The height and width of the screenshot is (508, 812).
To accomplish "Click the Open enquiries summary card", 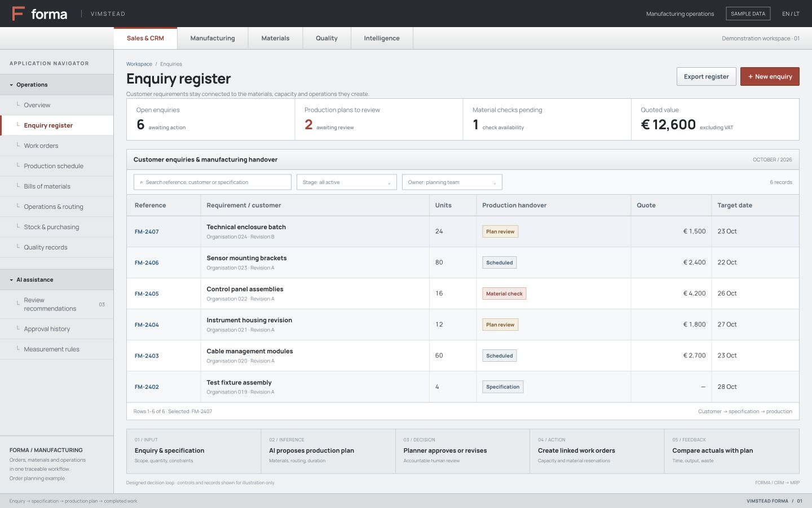I will tap(211, 120).
